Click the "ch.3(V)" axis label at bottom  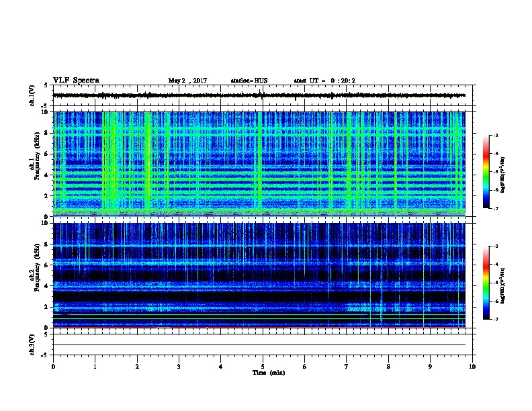click(x=32, y=345)
